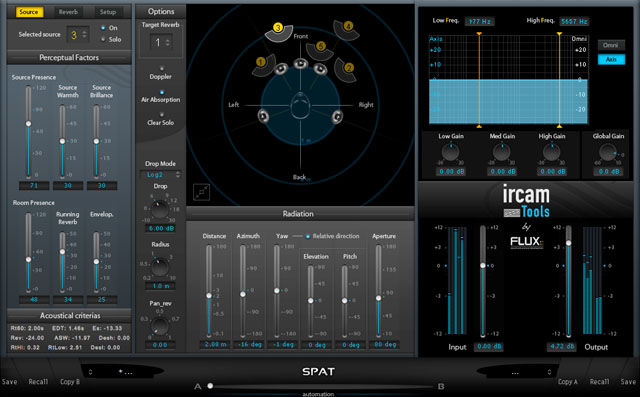Click the Drop knob
Image resolution: width=640 pixels, height=397 pixels.
pyautogui.click(x=160, y=210)
